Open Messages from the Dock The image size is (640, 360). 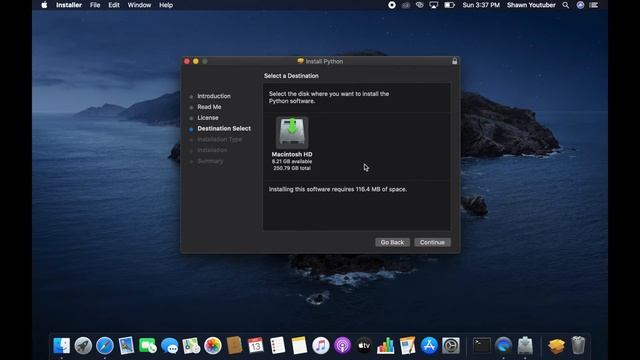169,346
